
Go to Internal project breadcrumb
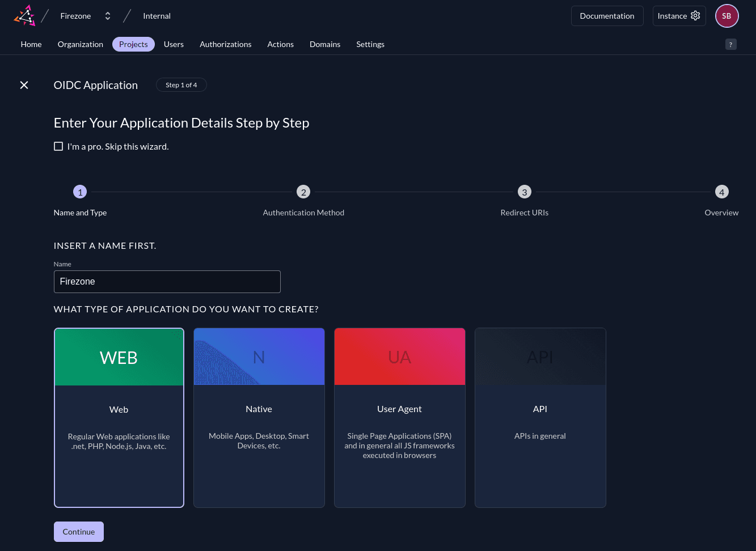coord(157,16)
